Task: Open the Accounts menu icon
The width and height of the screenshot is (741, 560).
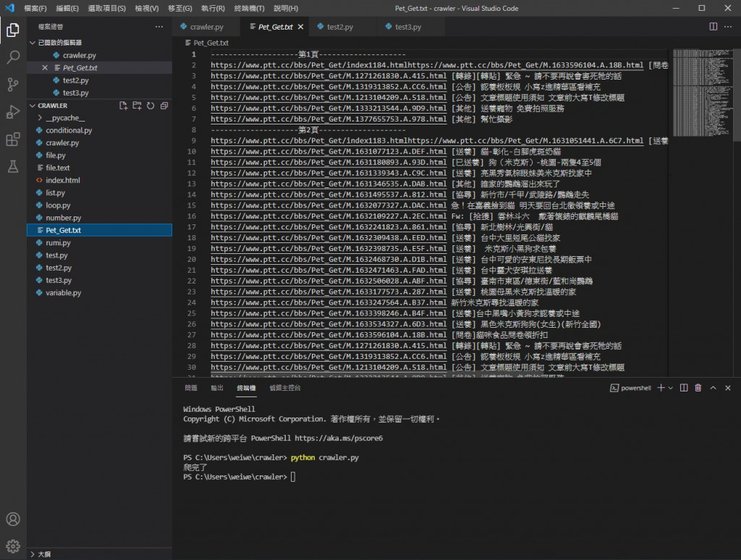Action: pyautogui.click(x=13, y=519)
